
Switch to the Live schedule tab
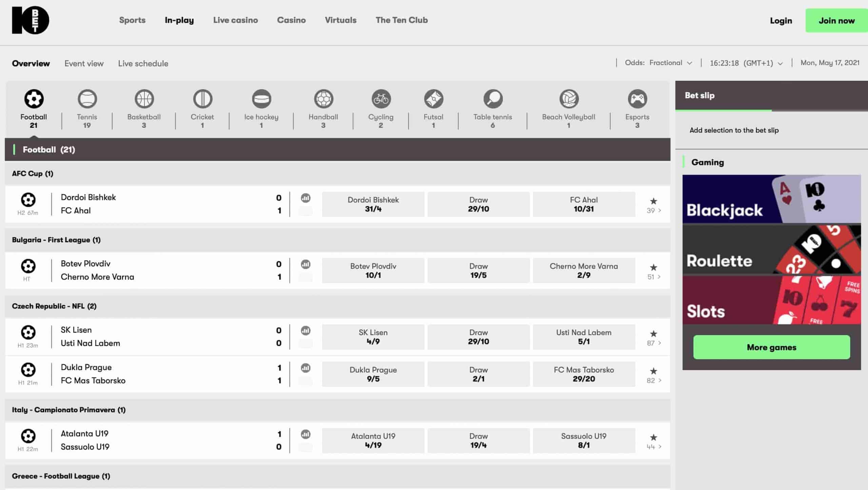(x=143, y=63)
